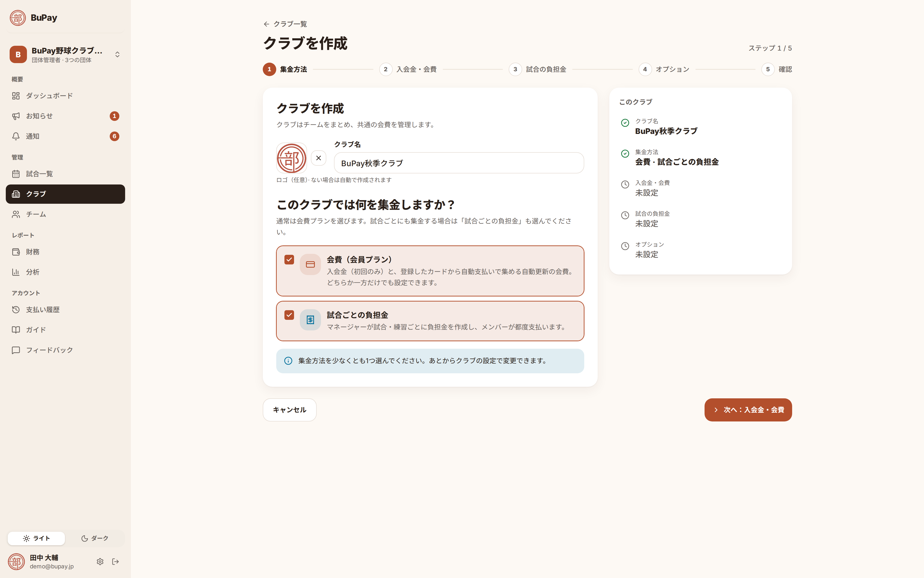Image resolution: width=924 pixels, height=578 pixels.
Task: Switch to ダーク theme
Action: click(95, 538)
